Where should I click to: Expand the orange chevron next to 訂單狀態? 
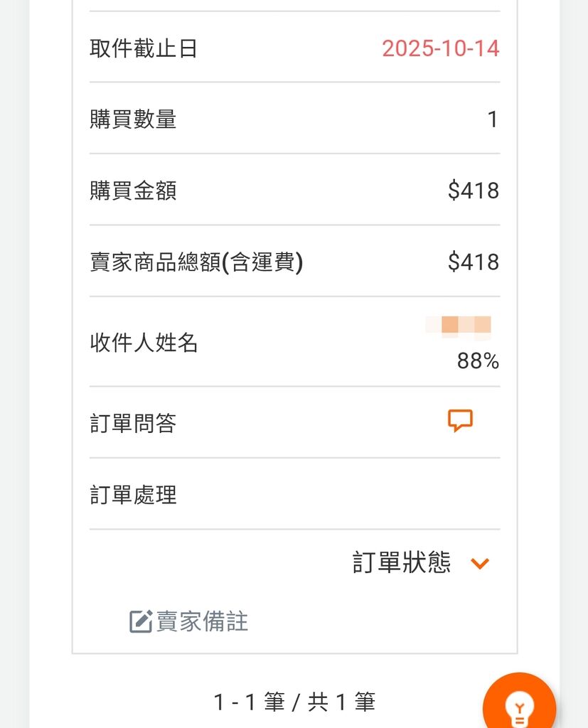tap(480, 564)
